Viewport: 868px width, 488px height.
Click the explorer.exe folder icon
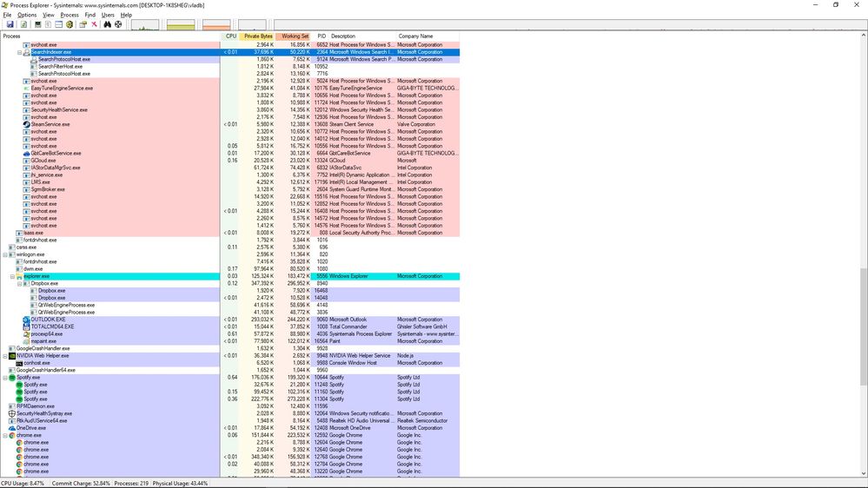click(19, 276)
